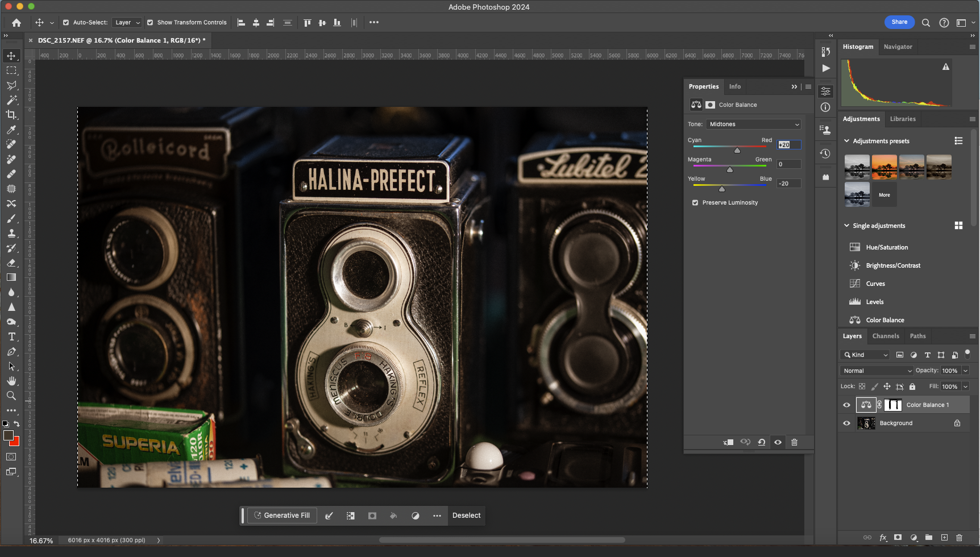The width and height of the screenshot is (980, 557).
Task: Select the Zoom tool
Action: click(11, 396)
